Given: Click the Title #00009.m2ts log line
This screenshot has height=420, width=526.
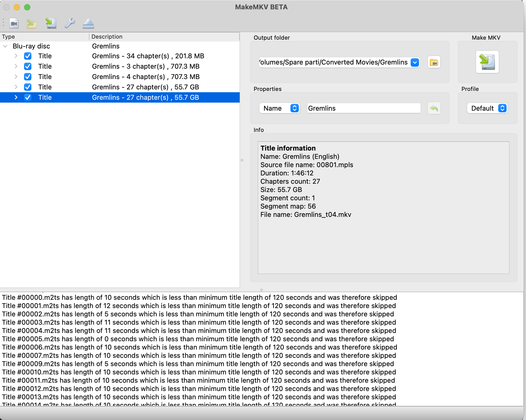Looking at the screenshot, I should pyautogui.click(x=198, y=364).
